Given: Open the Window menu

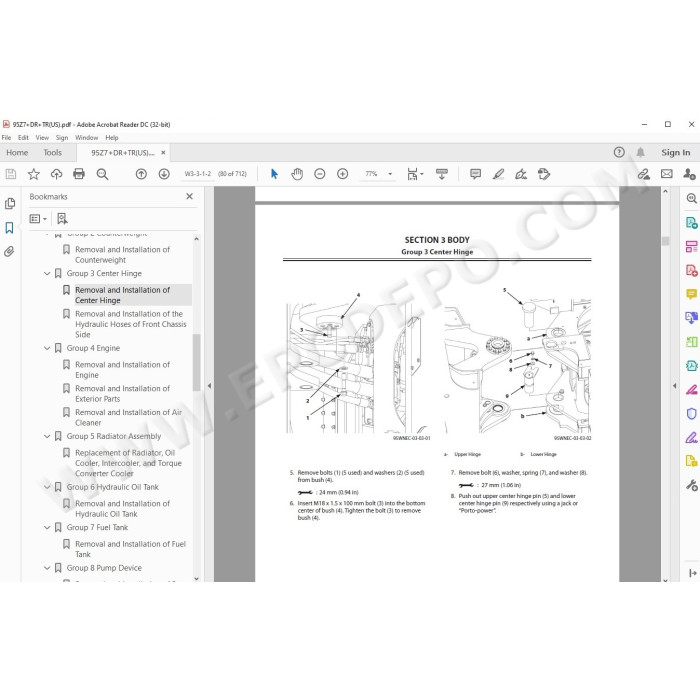Looking at the screenshot, I should (86, 138).
